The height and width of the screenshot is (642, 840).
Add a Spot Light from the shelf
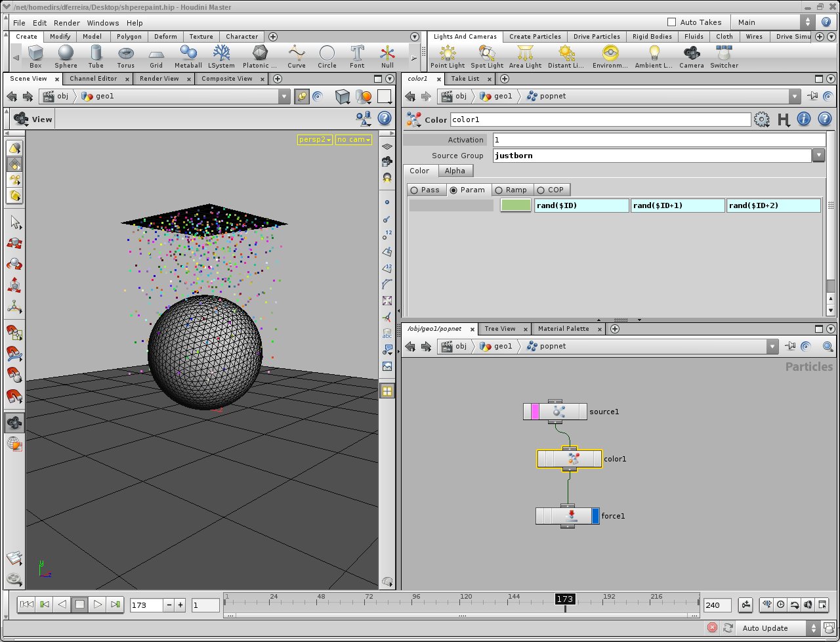(x=487, y=56)
